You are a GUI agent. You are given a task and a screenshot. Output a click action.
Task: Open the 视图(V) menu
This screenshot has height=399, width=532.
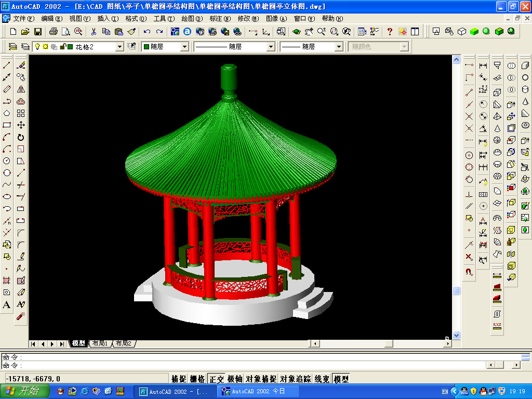pyautogui.click(x=79, y=19)
